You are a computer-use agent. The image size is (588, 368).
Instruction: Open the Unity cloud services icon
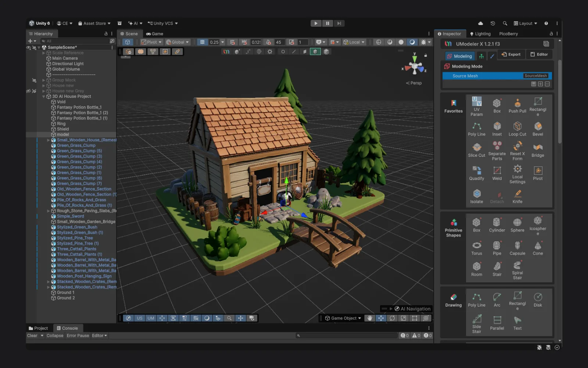pyautogui.click(x=481, y=23)
